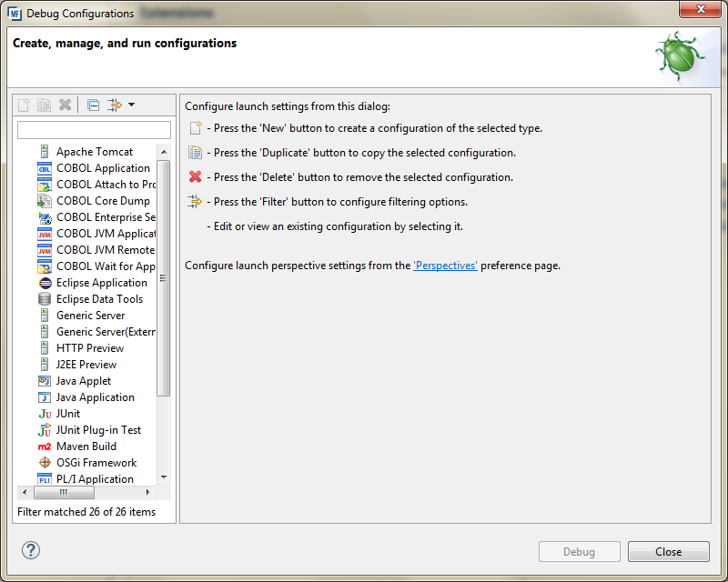Click the Debug button
Image resolution: width=728 pixels, height=582 pixels.
[x=579, y=552]
